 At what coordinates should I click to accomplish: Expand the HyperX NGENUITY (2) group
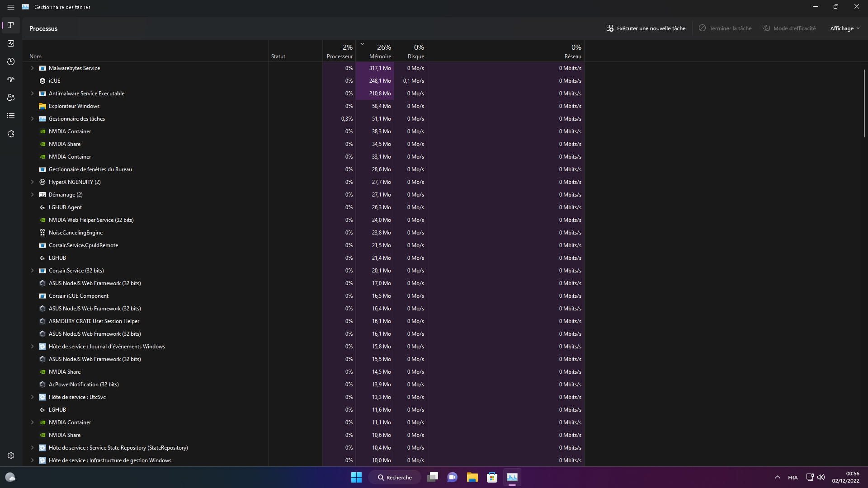pos(32,182)
